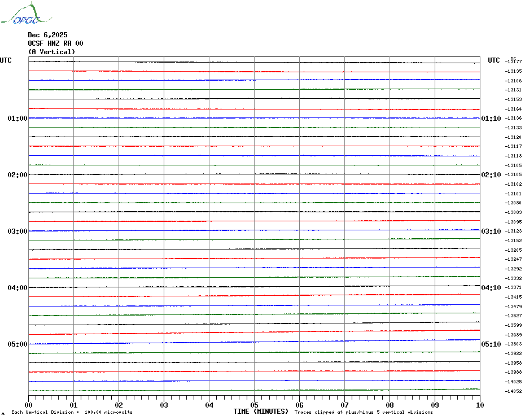Click the 'TIME (MINUTES)' axis title

(x=261, y=412)
